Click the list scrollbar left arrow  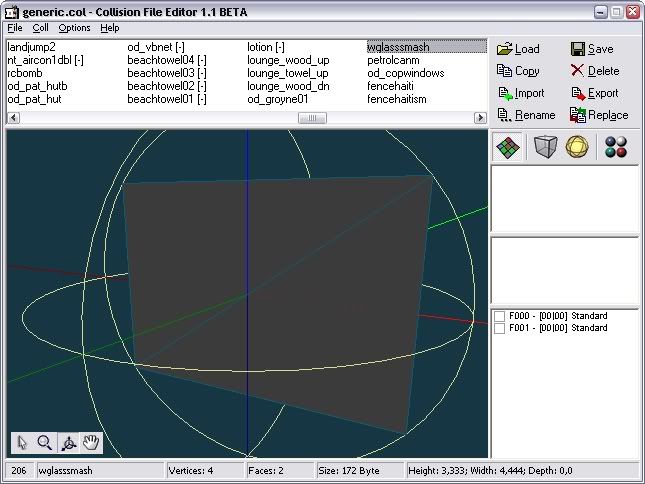(x=13, y=118)
